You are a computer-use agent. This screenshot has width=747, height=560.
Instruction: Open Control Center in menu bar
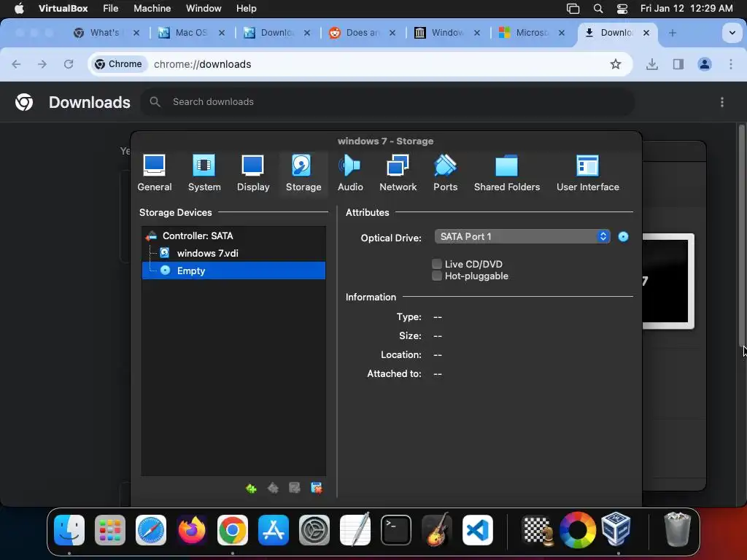622,8
